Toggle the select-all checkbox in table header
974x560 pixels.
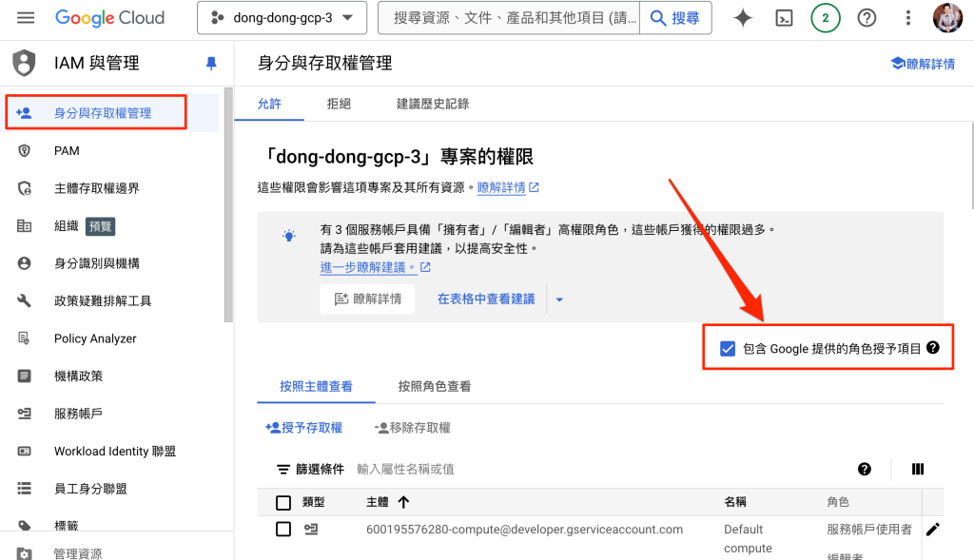click(x=283, y=502)
